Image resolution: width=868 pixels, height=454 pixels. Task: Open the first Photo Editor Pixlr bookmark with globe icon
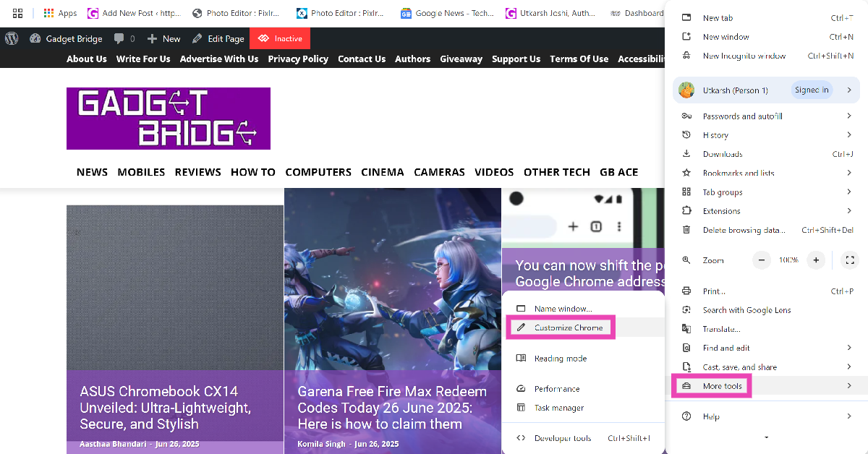(x=236, y=13)
